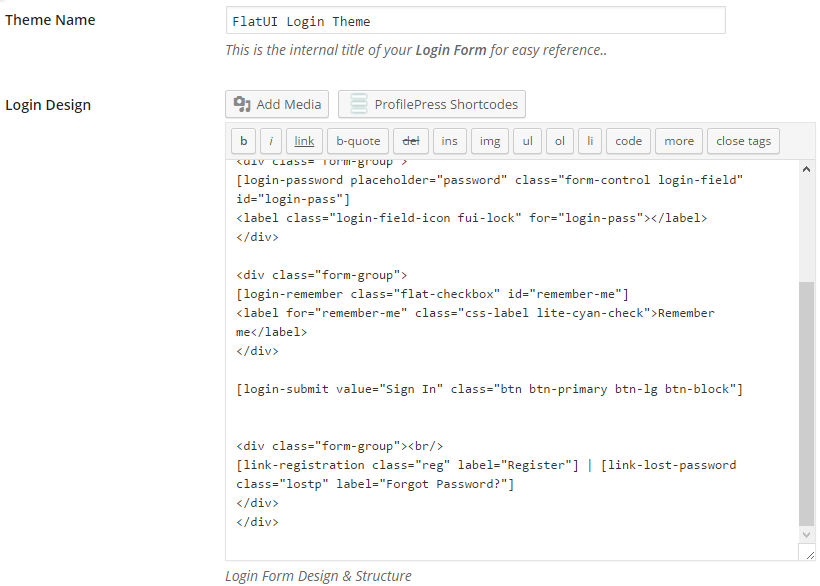Insert a link via link quicktag

[x=304, y=141]
